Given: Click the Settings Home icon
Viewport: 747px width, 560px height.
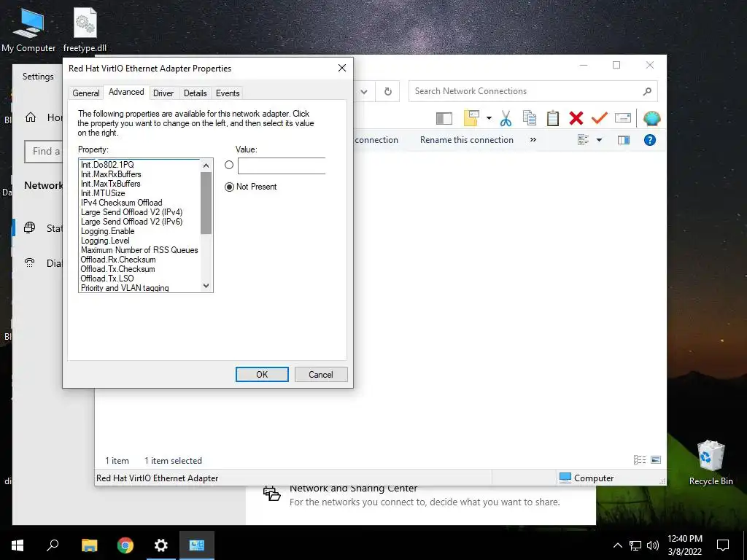Looking at the screenshot, I should (31, 117).
